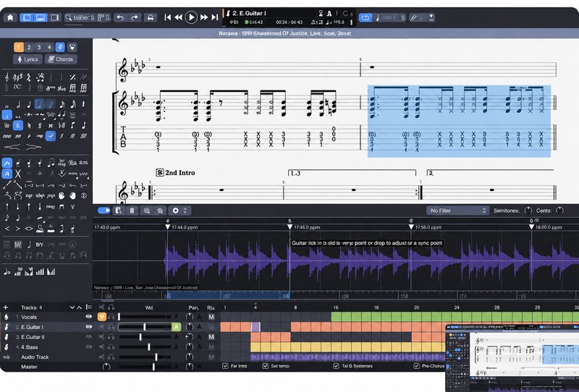Jump to the first bar
Viewport: 579px width, 392px height.
pos(168,17)
